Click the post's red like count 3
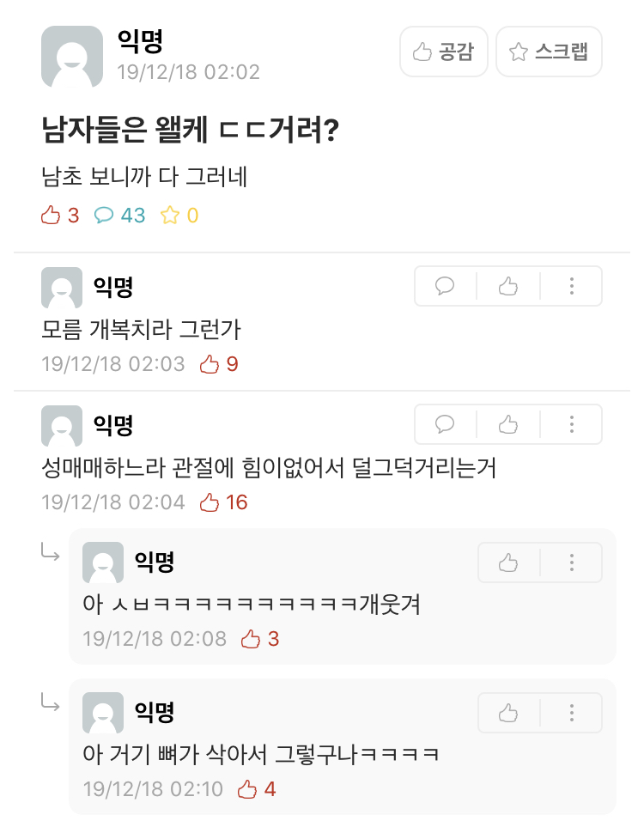This screenshot has height=827, width=644. (x=60, y=216)
